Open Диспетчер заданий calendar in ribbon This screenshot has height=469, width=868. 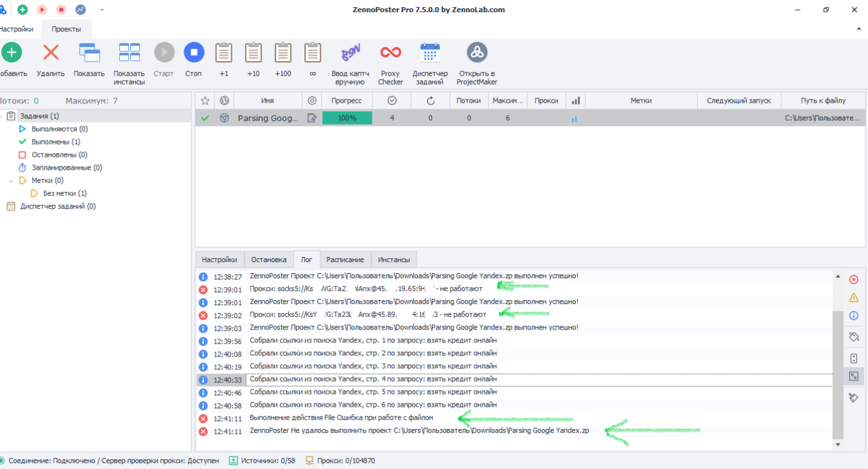coord(430,53)
